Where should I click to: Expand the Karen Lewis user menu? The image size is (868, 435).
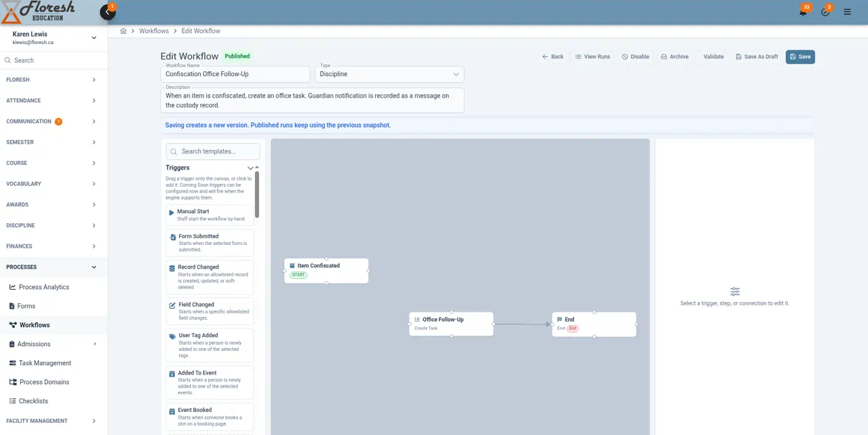94,38
